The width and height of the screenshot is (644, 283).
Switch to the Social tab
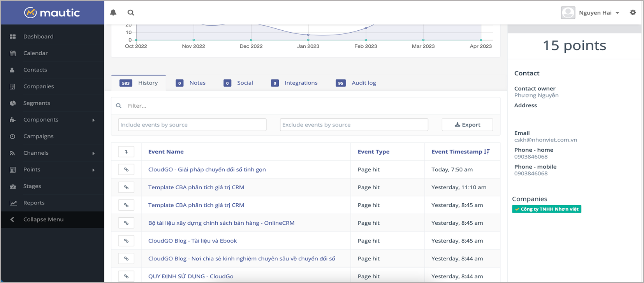[x=238, y=83]
